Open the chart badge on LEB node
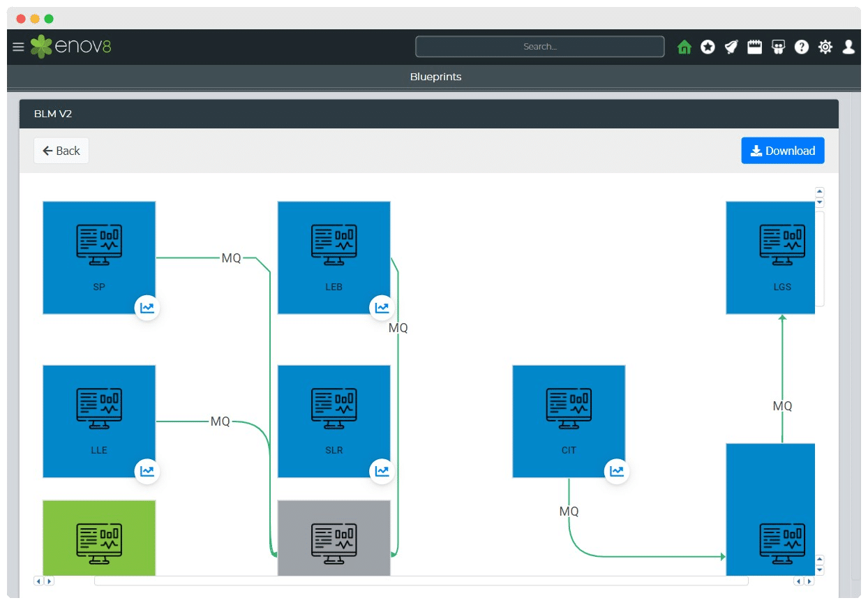The height and width of the screenshot is (605, 868). click(x=382, y=308)
